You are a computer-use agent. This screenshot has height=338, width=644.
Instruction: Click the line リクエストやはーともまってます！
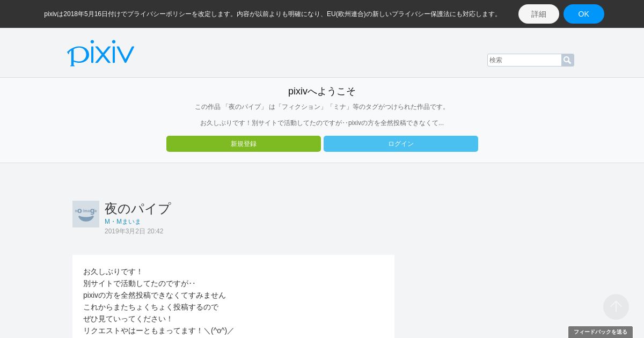point(159,330)
